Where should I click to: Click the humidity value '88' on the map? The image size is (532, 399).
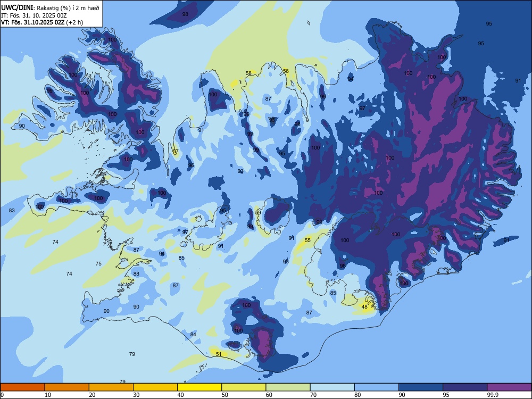(136, 274)
